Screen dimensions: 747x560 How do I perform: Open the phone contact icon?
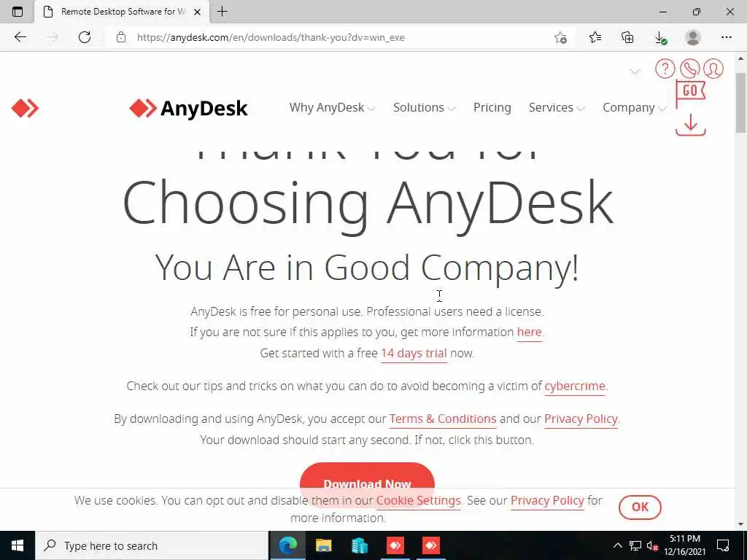689,69
